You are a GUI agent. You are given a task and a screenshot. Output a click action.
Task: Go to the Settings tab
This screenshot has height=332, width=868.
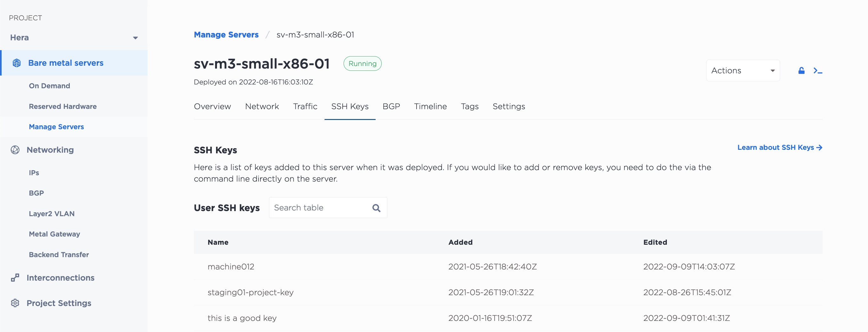coord(509,107)
